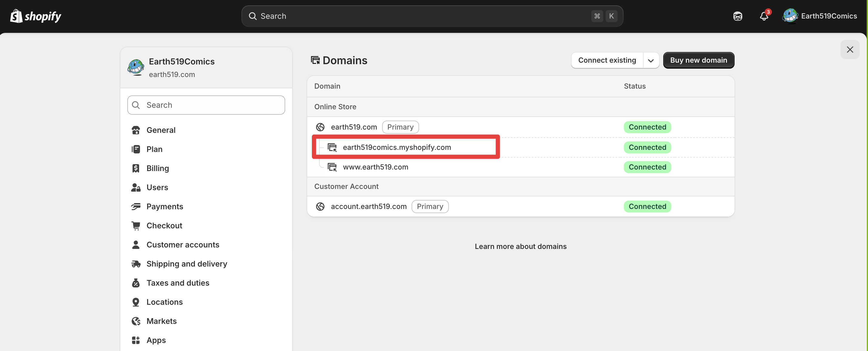Click the Markets globe icon in sidebar
Image resolution: width=868 pixels, height=351 pixels.
[136, 321]
